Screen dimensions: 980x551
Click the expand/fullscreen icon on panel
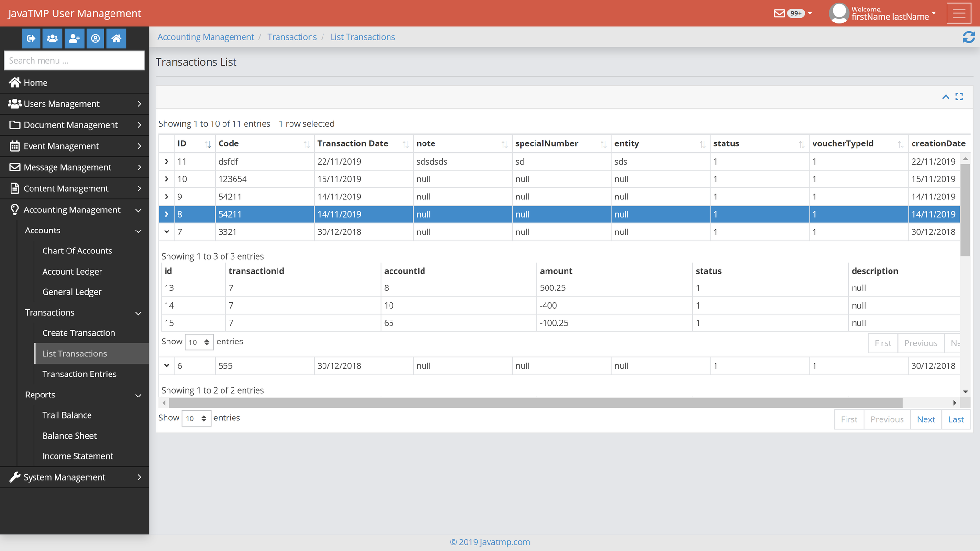(x=958, y=97)
